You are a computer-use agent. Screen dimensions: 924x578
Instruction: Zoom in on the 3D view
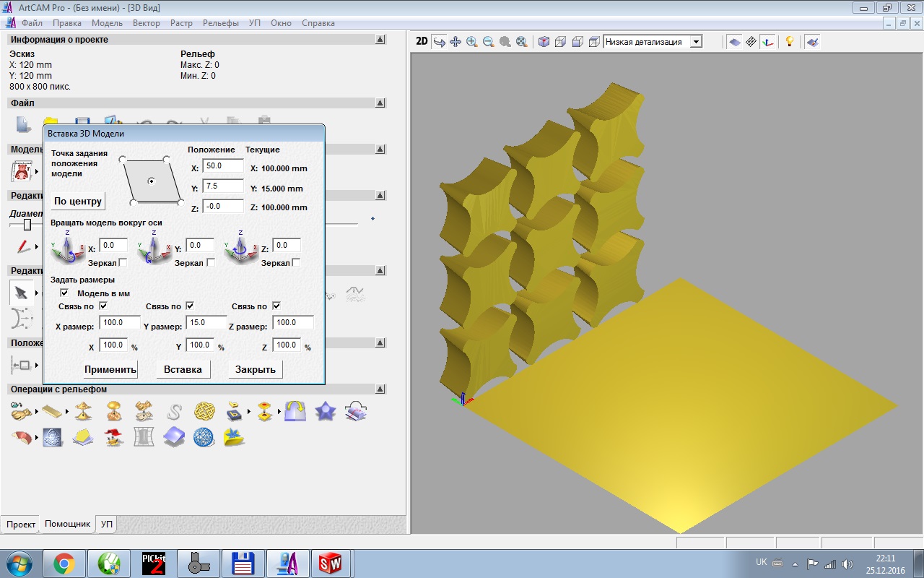pos(472,42)
